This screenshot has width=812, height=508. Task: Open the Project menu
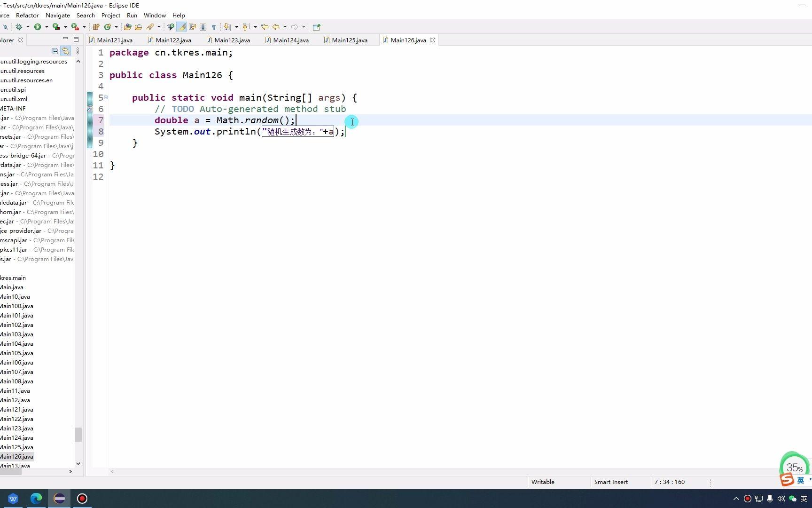111,15
